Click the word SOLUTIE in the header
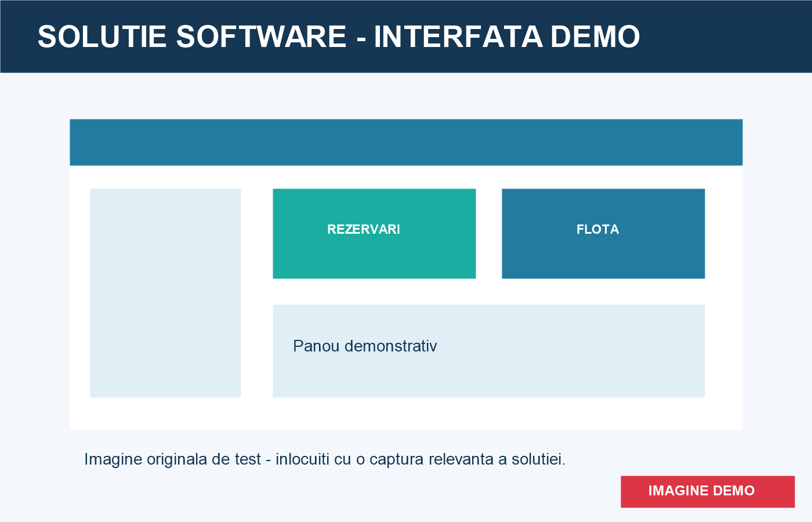Screen dimensions: 812x522 [x=102, y=37]
